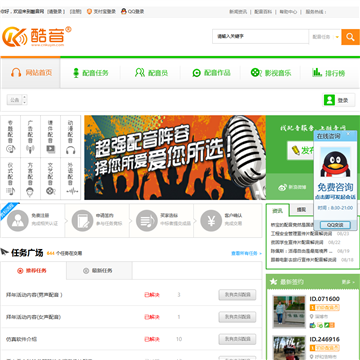Click the QQ交谈 chat button

[x=335, y=225]
